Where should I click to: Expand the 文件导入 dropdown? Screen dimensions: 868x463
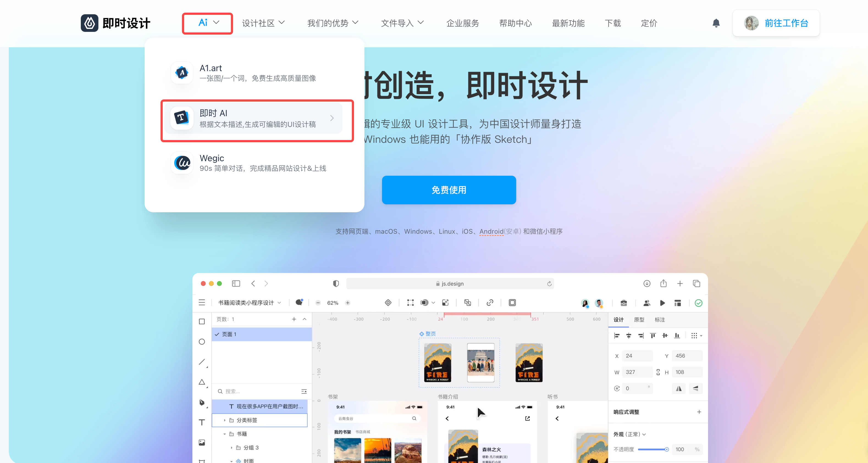pyautogui.click(x=402, y=23)
